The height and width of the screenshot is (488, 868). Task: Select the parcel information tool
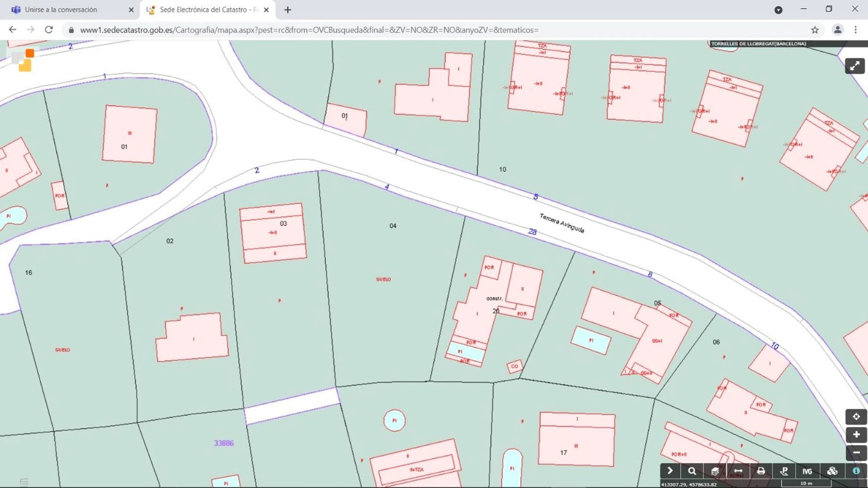click(x=784, y=471)
